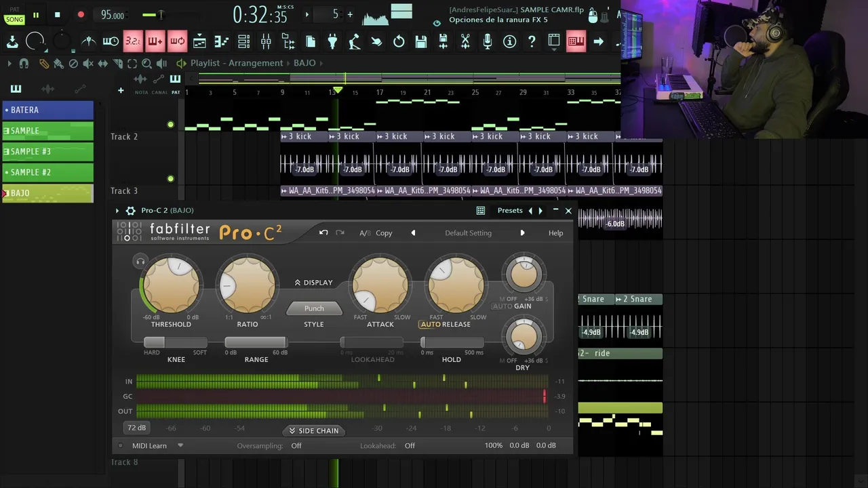Open the Browser view icon
The height and width of the screenshot is (488, 868).
click(288, 42)
